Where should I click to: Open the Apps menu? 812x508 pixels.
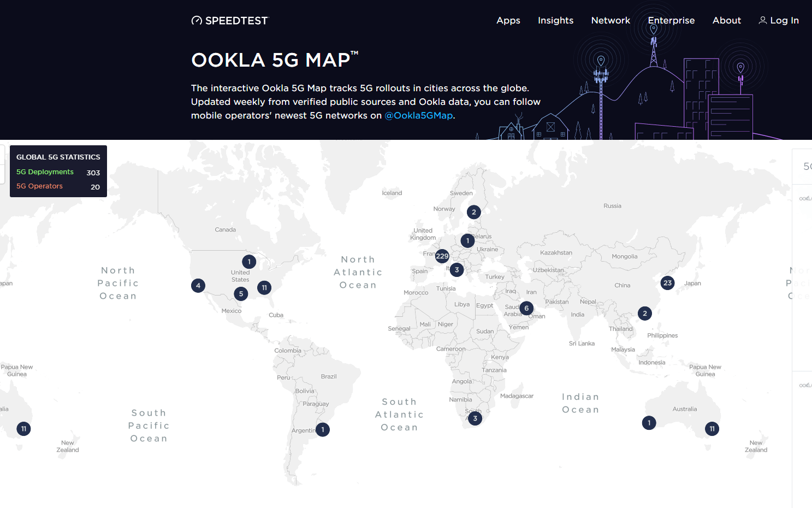coord(508,20)
